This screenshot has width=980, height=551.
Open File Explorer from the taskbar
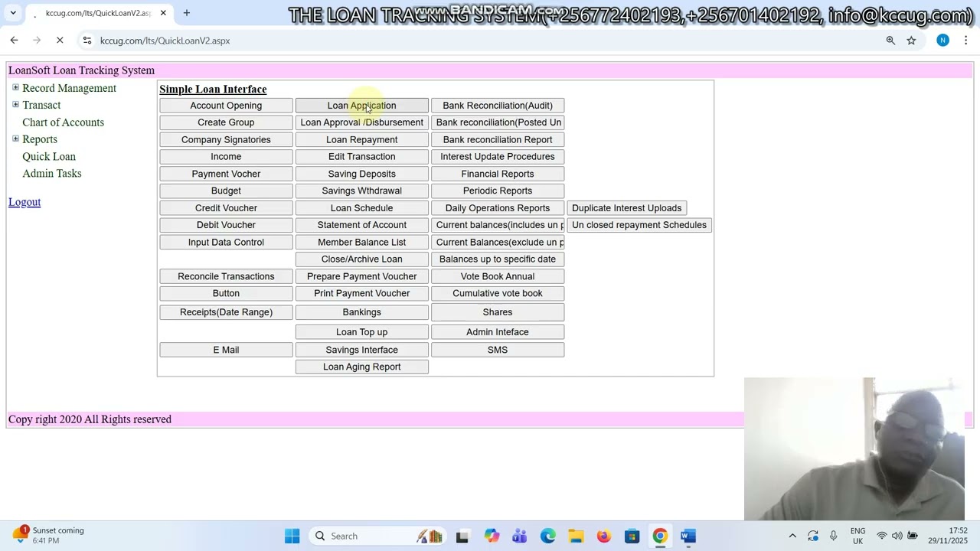click(x=576, y=536)
